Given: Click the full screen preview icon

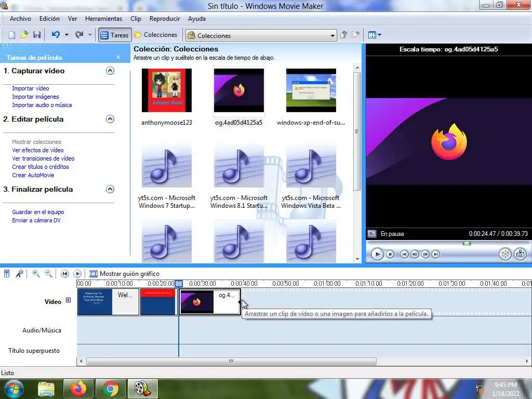Looking at the screenshot, I should (372, 234).
